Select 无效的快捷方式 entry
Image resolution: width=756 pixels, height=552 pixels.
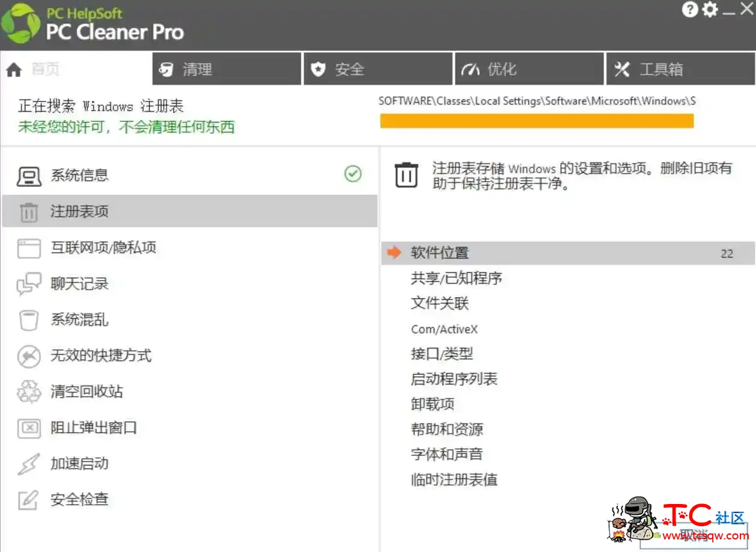[x=190, y=355]
